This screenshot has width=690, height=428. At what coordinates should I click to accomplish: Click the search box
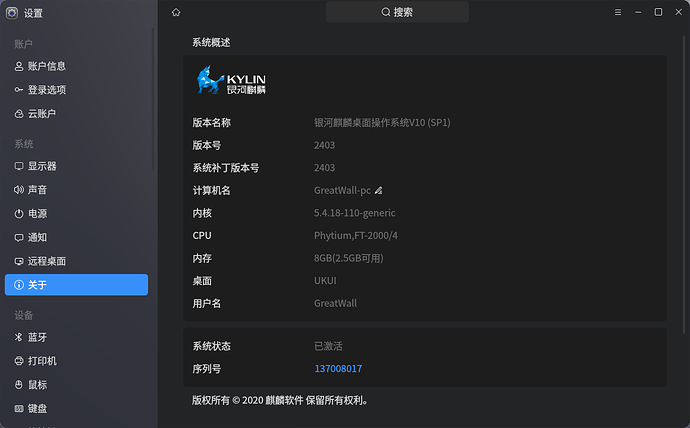pos(397,12)
